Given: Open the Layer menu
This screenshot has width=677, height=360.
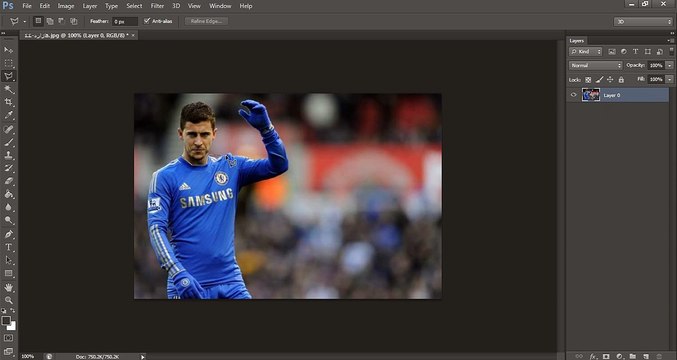Looking at the screenshot, I should point(90,6).
